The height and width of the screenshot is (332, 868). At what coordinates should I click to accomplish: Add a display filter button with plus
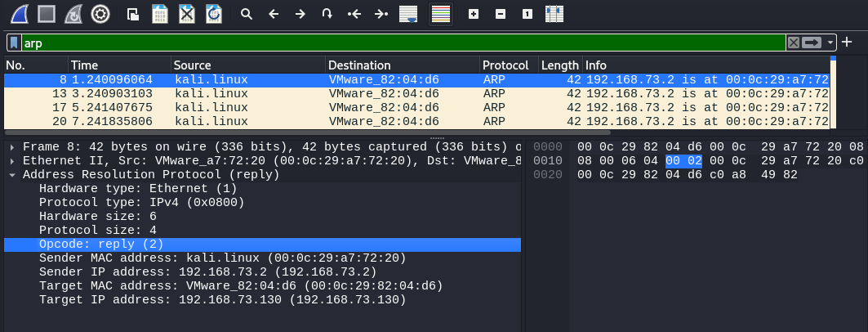[847, 43]
